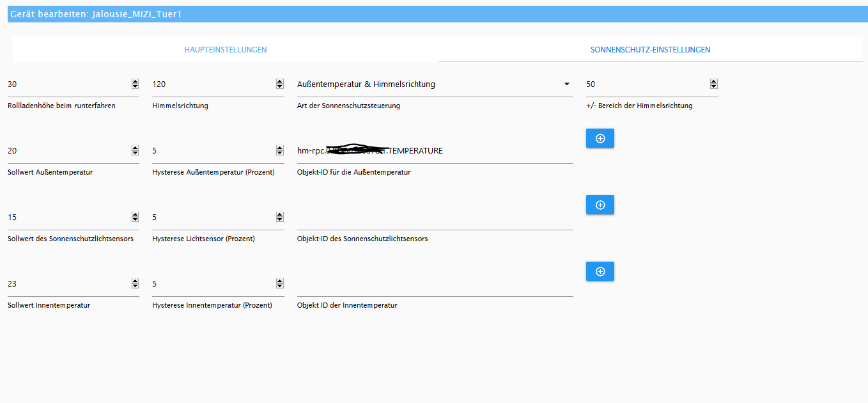Click the +/- Bereich der Himmelsrichtung spinner
This screenshot has width=868, height=403.
point(713,84)
